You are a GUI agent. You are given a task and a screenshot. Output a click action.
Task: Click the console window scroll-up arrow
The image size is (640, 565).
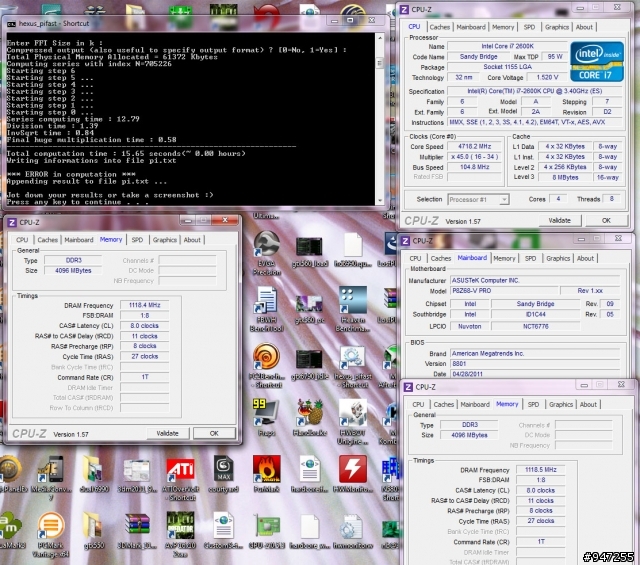[380, 38]
